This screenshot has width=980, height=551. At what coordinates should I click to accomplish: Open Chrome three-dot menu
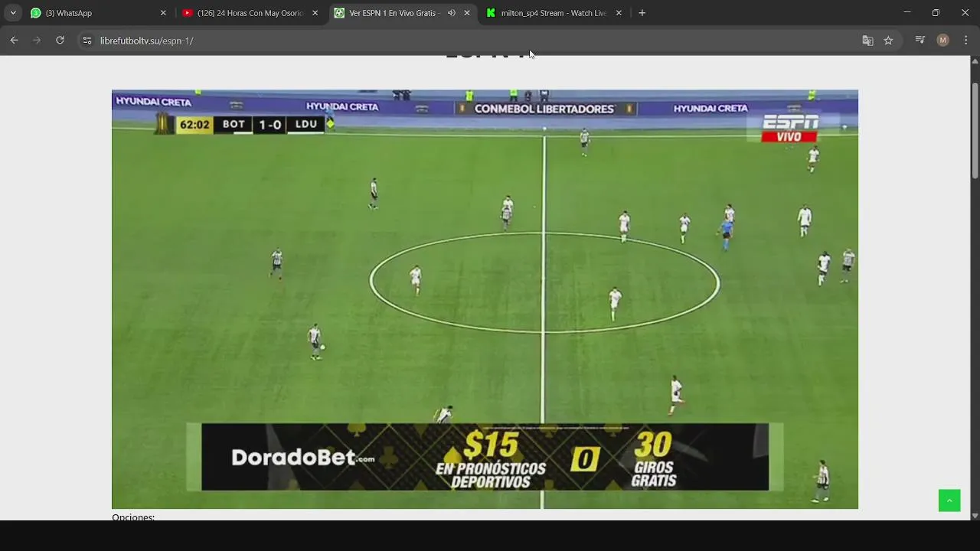(965, 41)
